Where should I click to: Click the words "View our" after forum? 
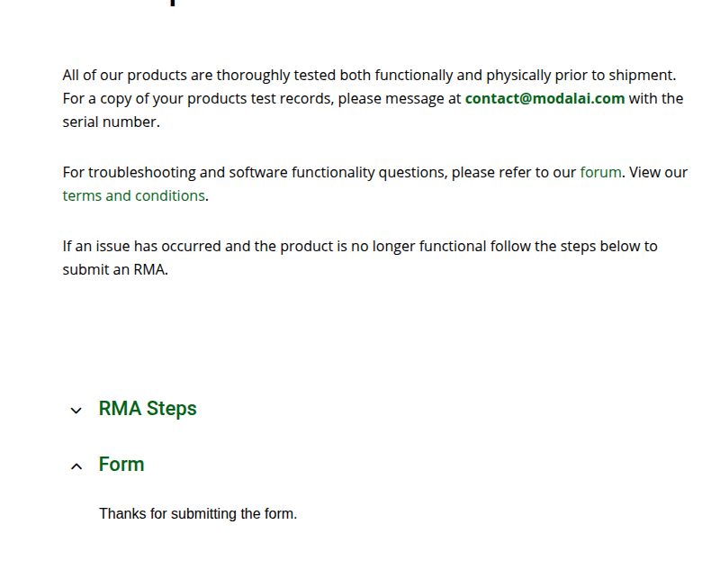click(658, 172)
